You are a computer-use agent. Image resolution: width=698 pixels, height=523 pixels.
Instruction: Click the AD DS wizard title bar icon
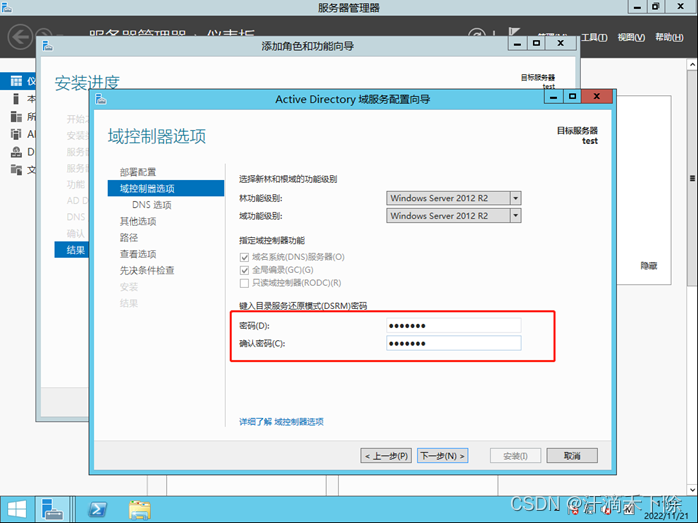[x=101, y=99]
